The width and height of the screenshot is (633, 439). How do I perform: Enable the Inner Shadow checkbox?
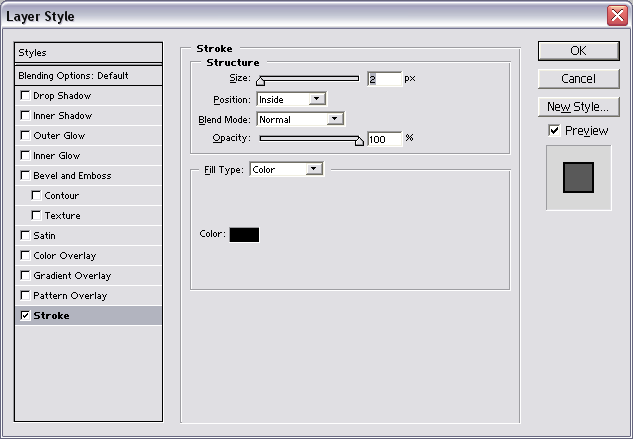(25, 116)
